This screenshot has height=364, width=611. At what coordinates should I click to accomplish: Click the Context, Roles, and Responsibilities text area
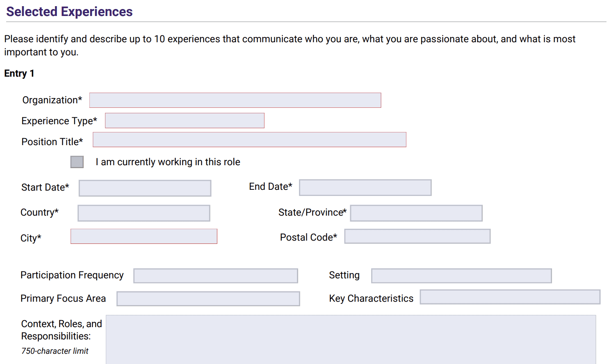(351, 339)
